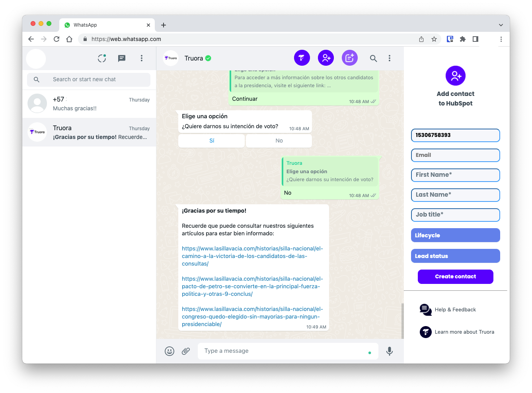Open the emoji picker

tap(170, 351)
